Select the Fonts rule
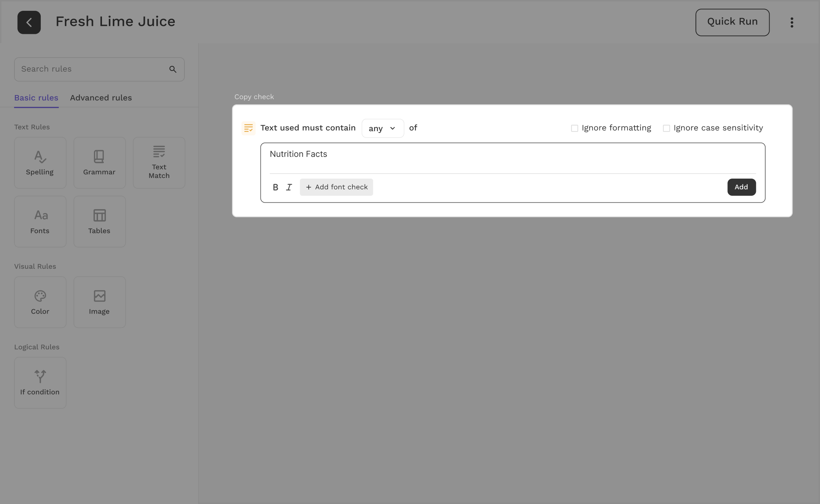This screenshot has width=820, height=504. pos(40,221)
